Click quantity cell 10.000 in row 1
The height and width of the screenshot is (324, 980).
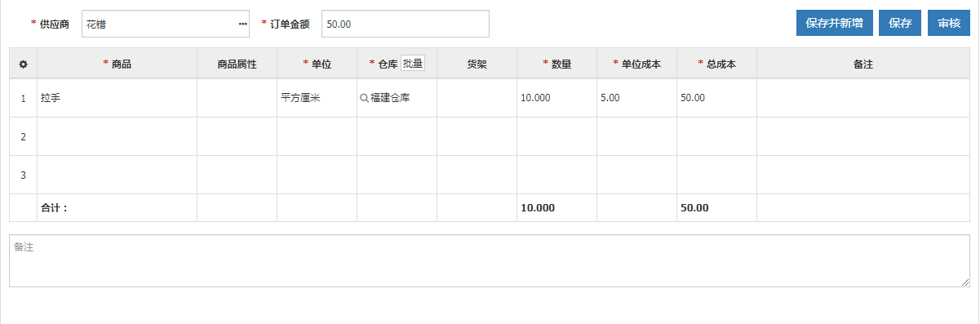point(557,98)
